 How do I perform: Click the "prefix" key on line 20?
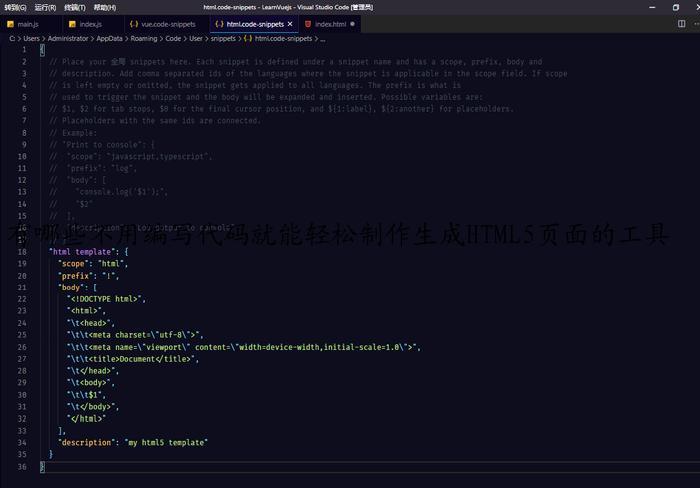(75, 276)
